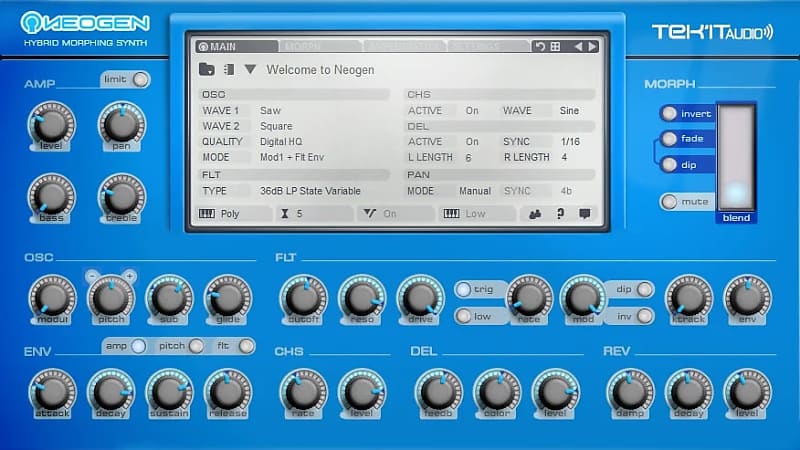Click the hourglass icon beside value 5
The width and height of the screenshot is (800, 450).
tap(285, 213)
